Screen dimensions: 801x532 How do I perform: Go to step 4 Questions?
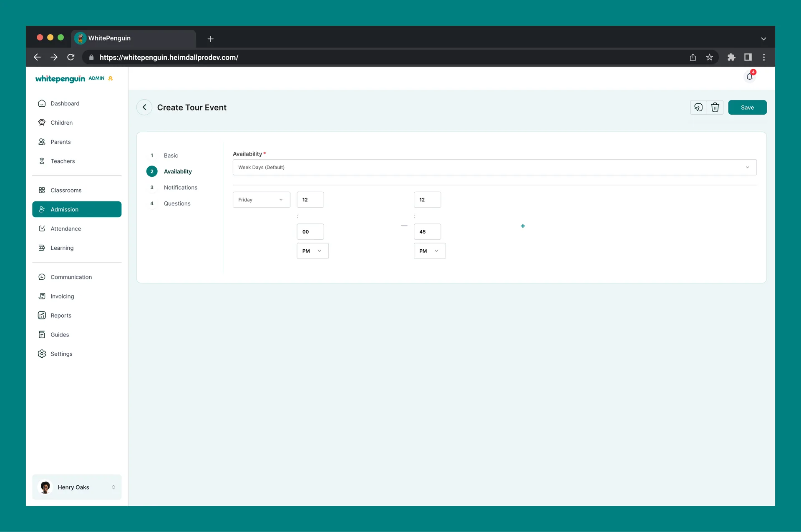(177, 203)
